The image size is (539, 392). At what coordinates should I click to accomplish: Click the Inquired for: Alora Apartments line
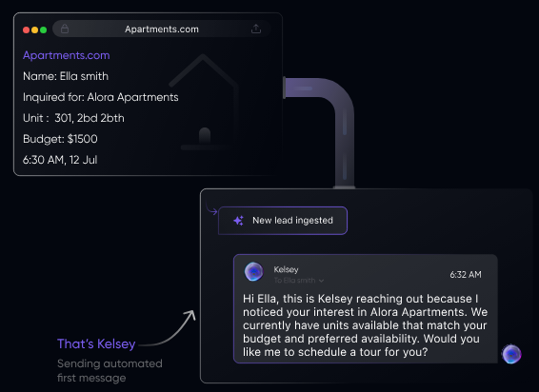click(101, 97)
